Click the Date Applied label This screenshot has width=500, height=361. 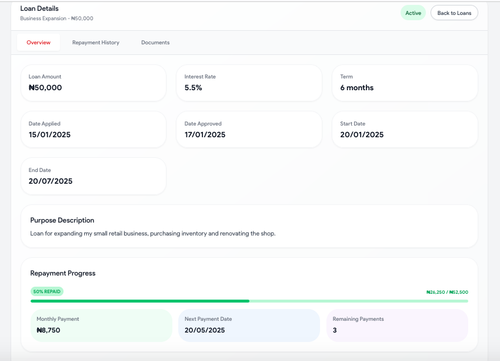pyautogui.click(x=44, y=124)
